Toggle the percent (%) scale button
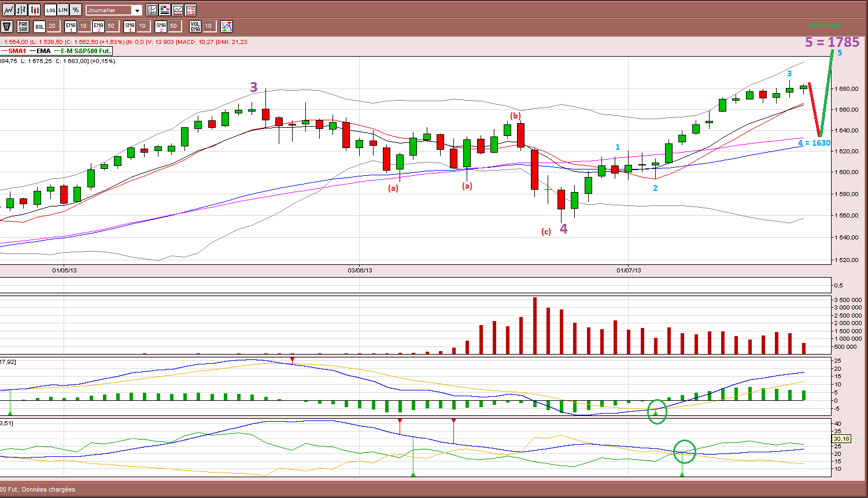Image resolution: width=868 pixels, height=498 pixels. (76, 10)
